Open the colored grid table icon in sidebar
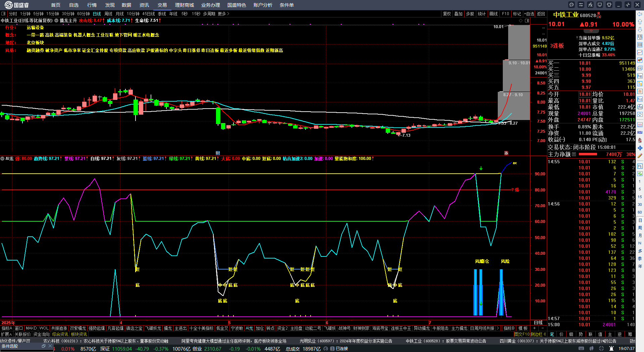644x352 pixels. 640,45
